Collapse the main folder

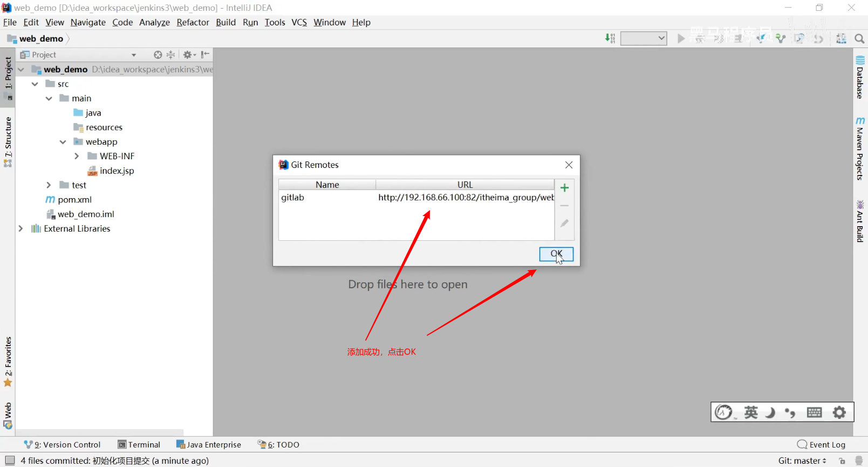click(49, 98)
